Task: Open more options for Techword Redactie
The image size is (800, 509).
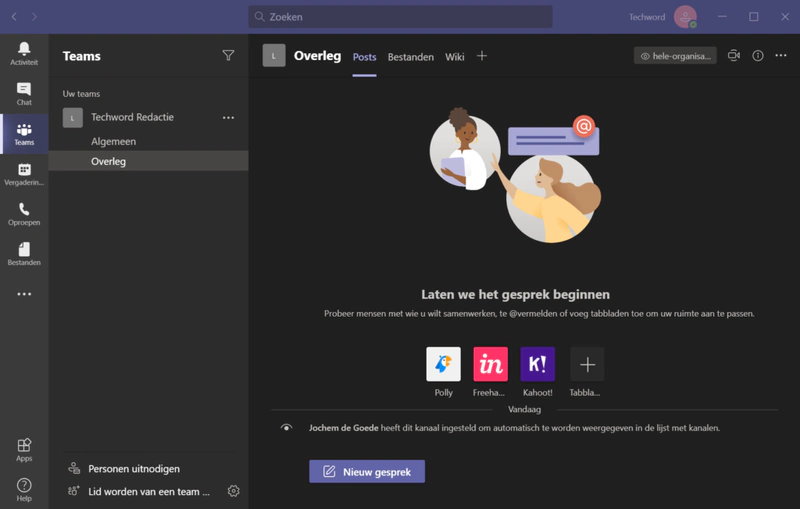Action: pos(228,118)
